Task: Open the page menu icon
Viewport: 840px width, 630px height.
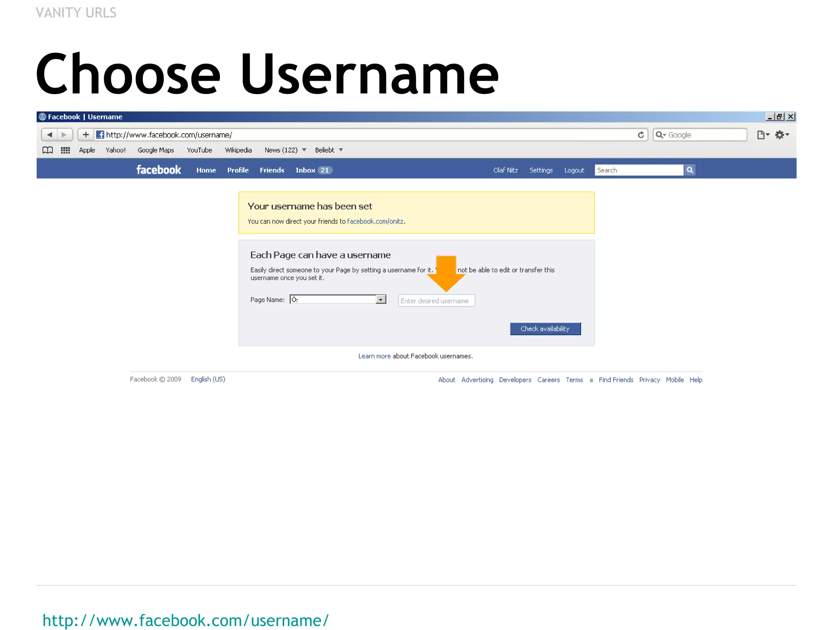Action: (x=763, y=135)
